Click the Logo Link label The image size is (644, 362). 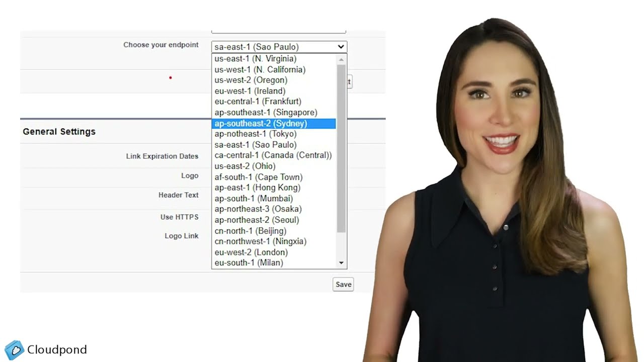[x=182, y=236]
